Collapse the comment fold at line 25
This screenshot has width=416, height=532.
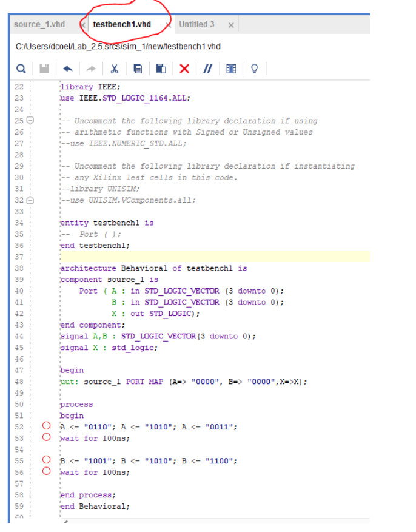point(30,120)
